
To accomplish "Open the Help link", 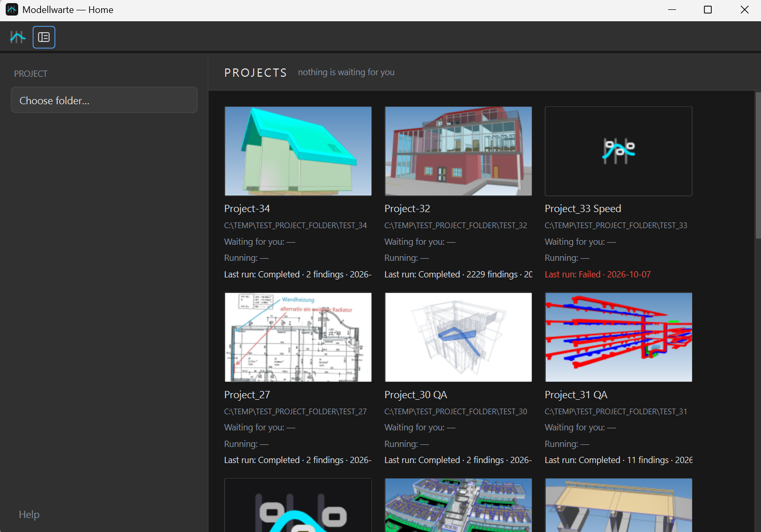I will (29, 514).
